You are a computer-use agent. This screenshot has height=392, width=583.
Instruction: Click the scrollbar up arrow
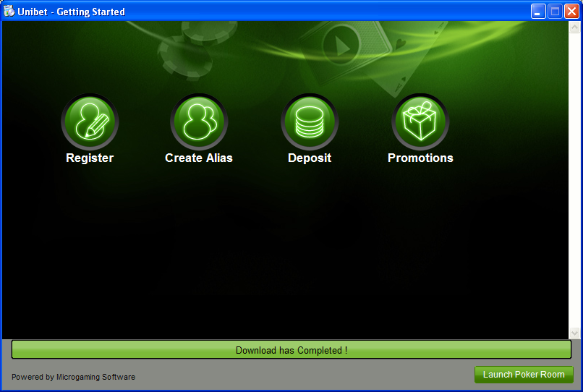(x=574, y=27)
